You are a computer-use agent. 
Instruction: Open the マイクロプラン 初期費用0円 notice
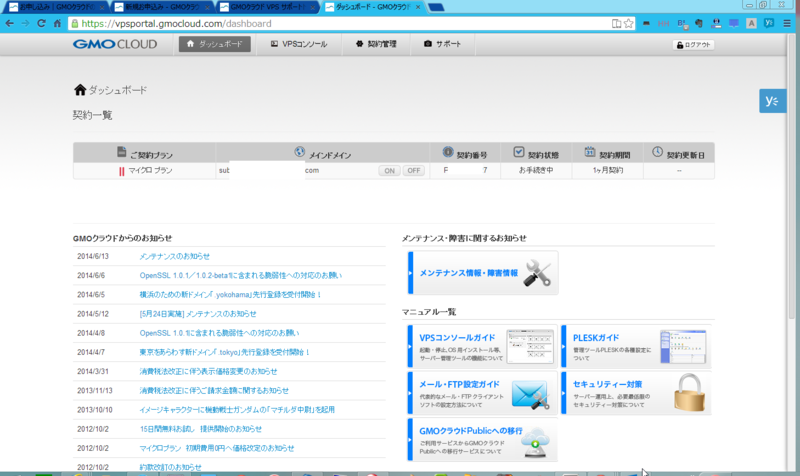[x=217, y=448]
